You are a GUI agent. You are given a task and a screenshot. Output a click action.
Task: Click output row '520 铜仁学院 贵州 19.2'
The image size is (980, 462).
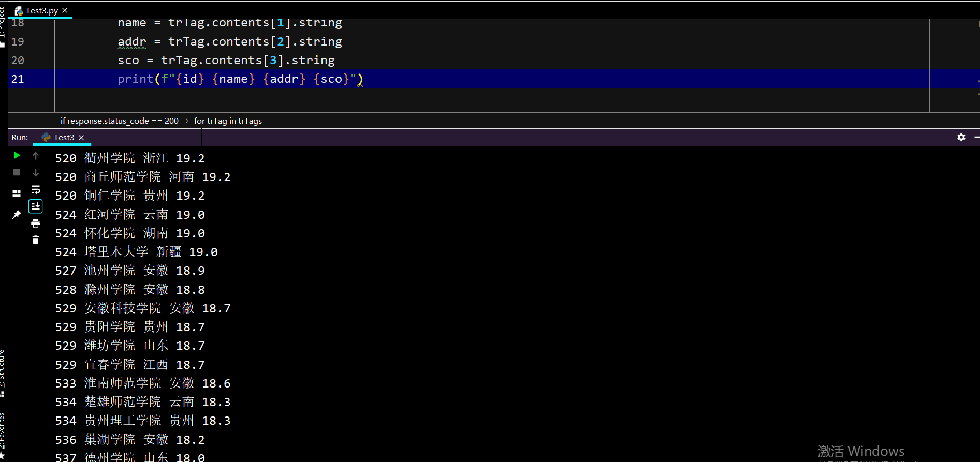click(130, 196)
